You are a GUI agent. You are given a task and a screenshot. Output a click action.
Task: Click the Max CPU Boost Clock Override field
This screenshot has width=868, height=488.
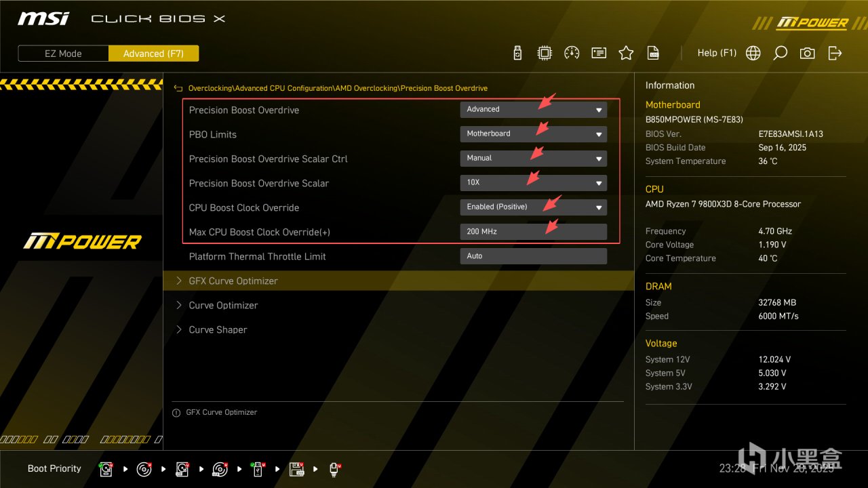[x=533, y=231]
